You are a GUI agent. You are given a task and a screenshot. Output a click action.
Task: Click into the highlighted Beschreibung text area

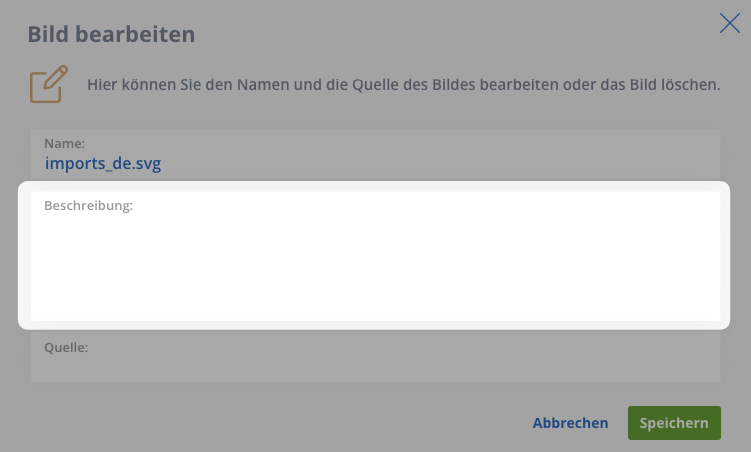375,256
